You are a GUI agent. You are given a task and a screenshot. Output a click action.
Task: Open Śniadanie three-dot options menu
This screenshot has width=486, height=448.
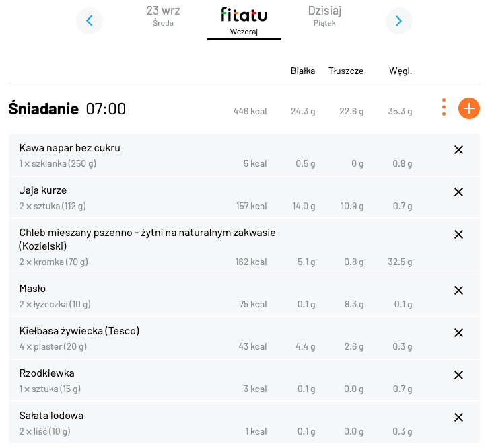tap(444, 107)
